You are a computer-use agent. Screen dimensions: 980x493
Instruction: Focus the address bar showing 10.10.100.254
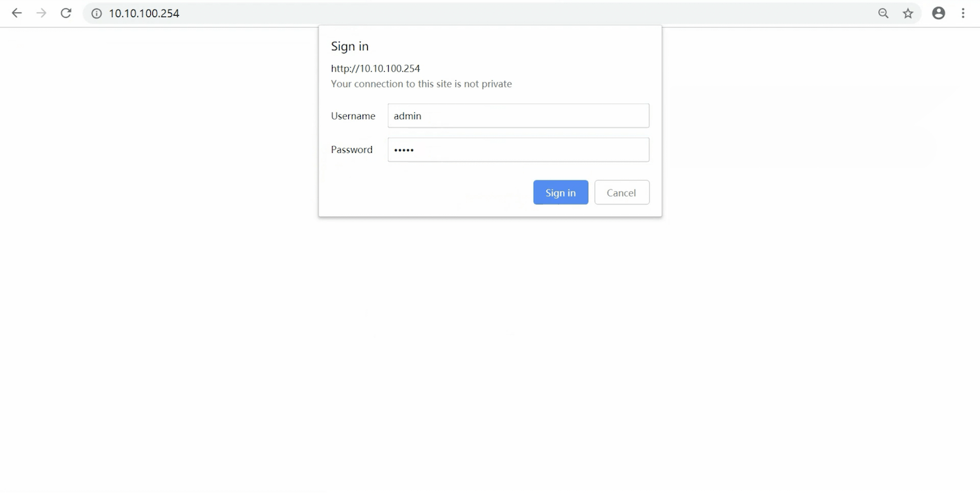coord(457,13)
